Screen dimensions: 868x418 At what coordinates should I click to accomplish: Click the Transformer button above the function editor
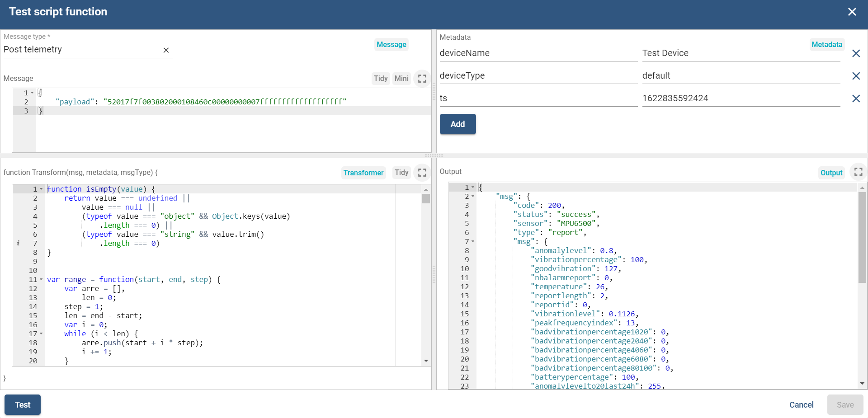(363, 173)
